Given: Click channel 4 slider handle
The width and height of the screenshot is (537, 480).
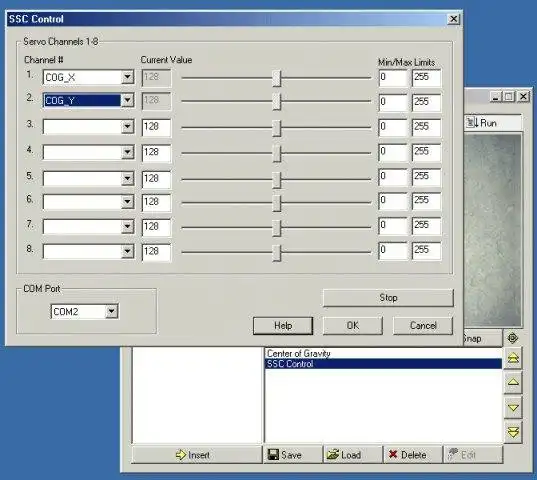Looking at the screenshot, I should tap(277, 153).
